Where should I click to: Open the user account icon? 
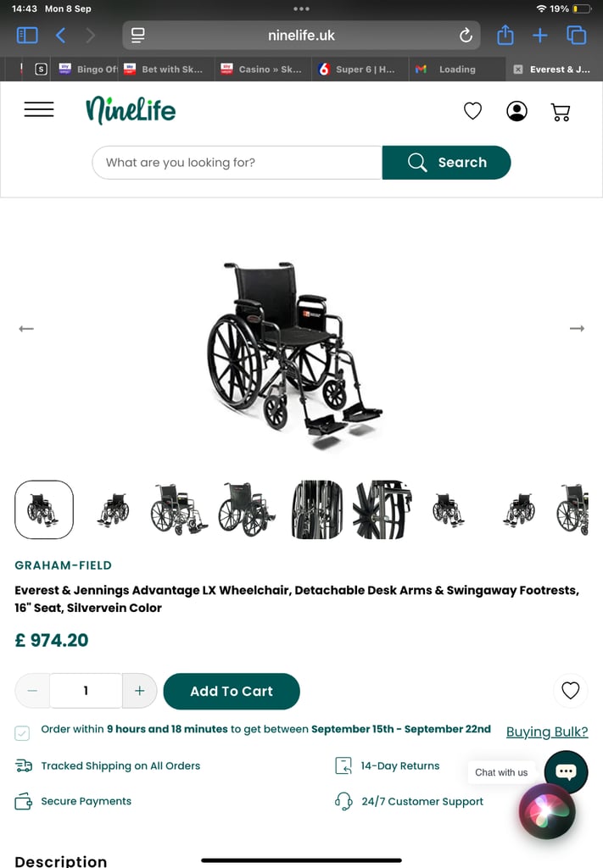[x=516, y=111]
